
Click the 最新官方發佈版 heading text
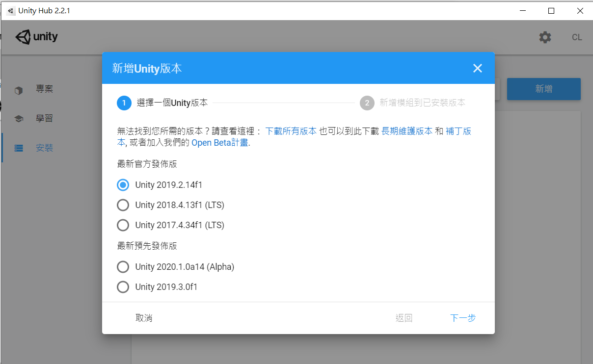coord(147,164)
